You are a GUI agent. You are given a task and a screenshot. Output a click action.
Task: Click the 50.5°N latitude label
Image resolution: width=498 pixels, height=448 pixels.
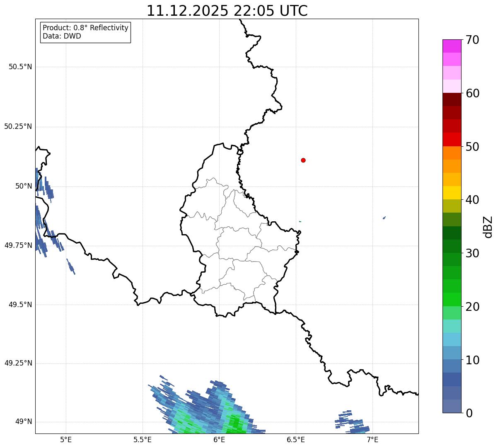coord(20,67)
